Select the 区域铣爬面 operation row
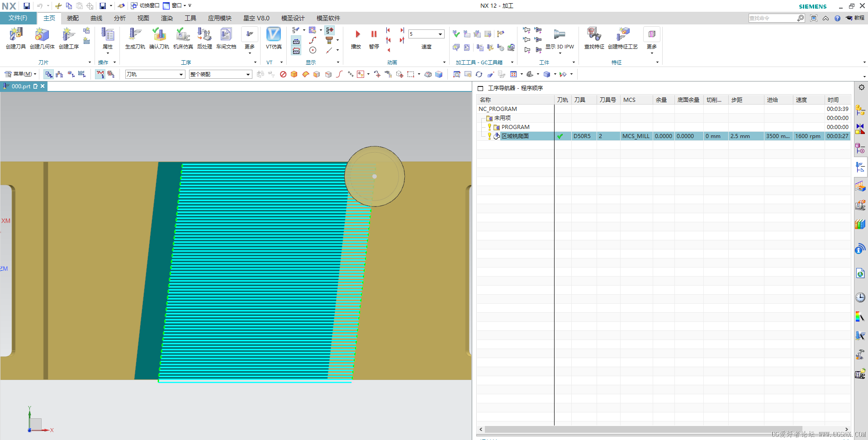Viewport: 868px width, 440px height. [x=515, y=136]
